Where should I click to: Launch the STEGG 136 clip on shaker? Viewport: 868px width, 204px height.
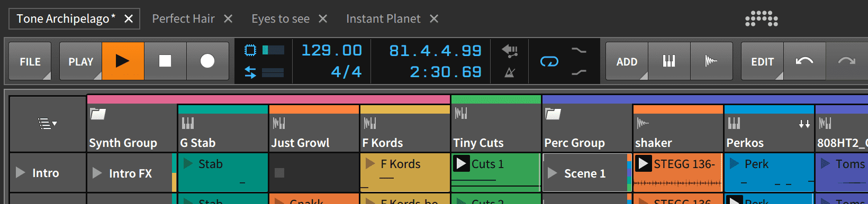pyautogui.click(x=643, y=164)
